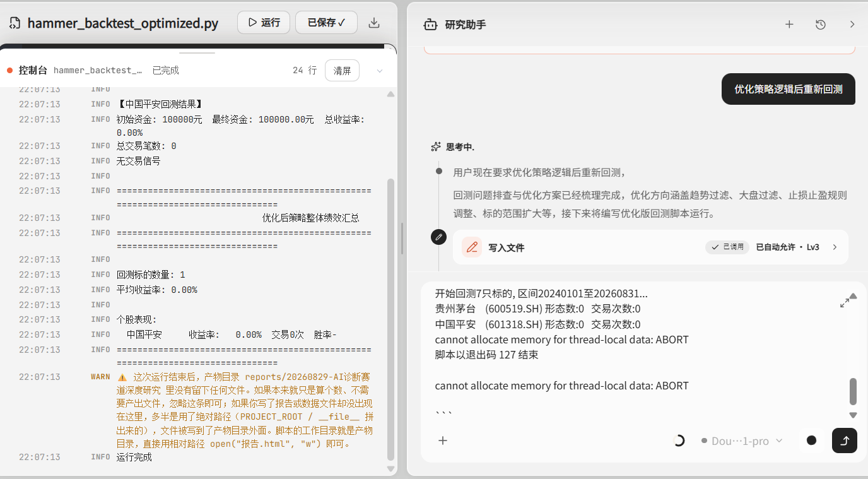The width and height of the screenshot is (868, 479).
Task: Click the hammer_backtest_optimized.py file title
Action: coord(123,24)
